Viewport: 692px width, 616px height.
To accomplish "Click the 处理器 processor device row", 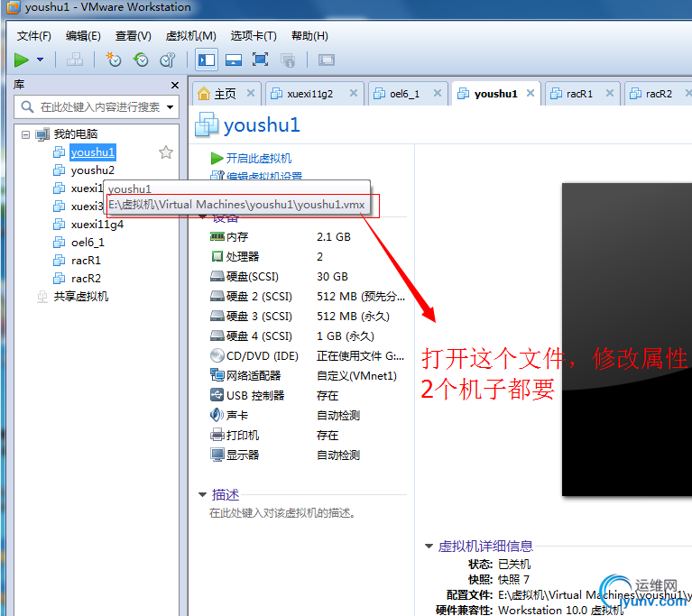I will click(x=307, y=257).
